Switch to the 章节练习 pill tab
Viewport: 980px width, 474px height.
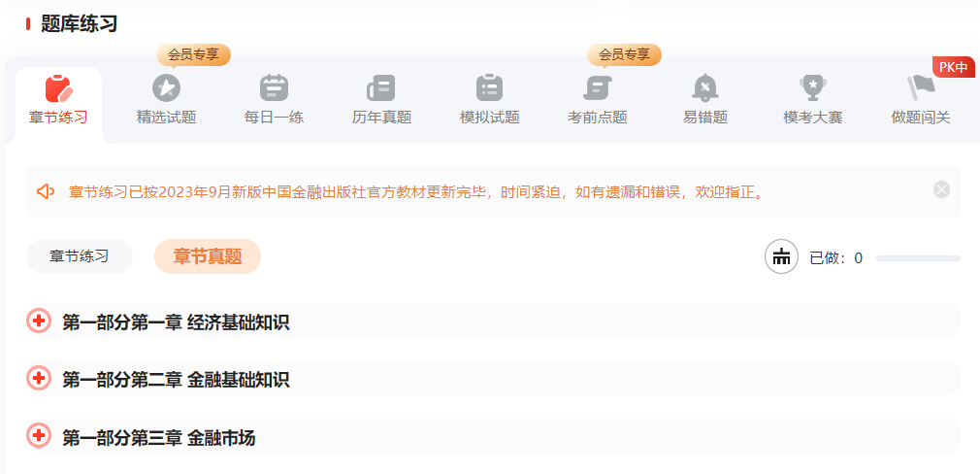click(80, 256)
